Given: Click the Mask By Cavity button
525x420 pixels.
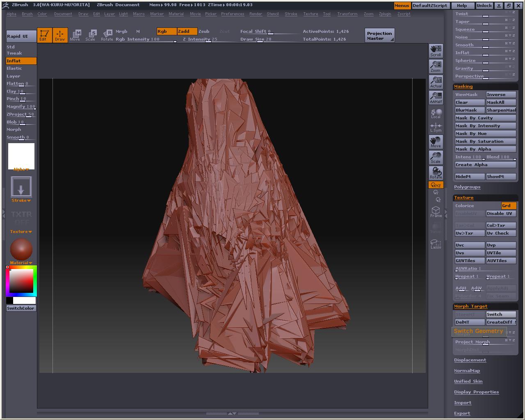Looking at the screenshot, I should pos(485,118).
